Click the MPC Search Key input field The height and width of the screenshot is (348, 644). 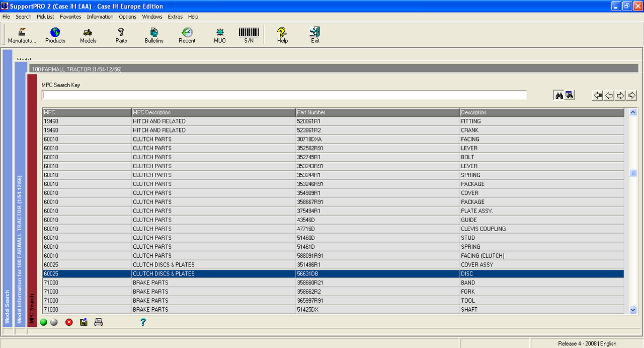(x=284, y=95)
